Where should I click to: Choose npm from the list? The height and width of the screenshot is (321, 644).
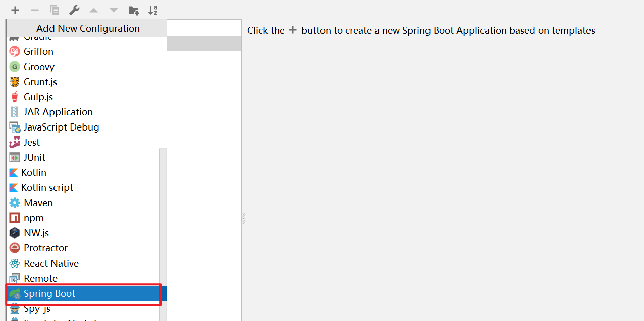pos(83,218)
